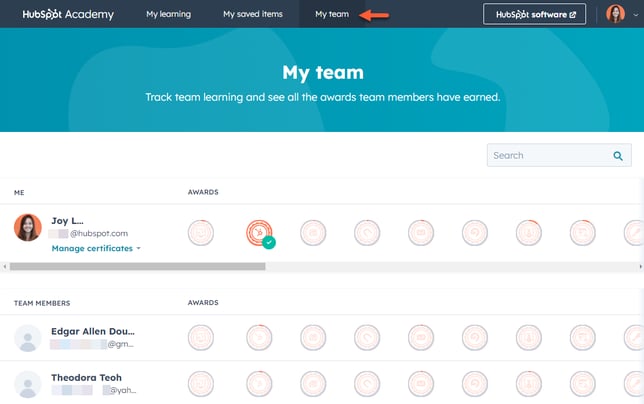Open Edgar Allen's envelope award badge

point(421,337)
